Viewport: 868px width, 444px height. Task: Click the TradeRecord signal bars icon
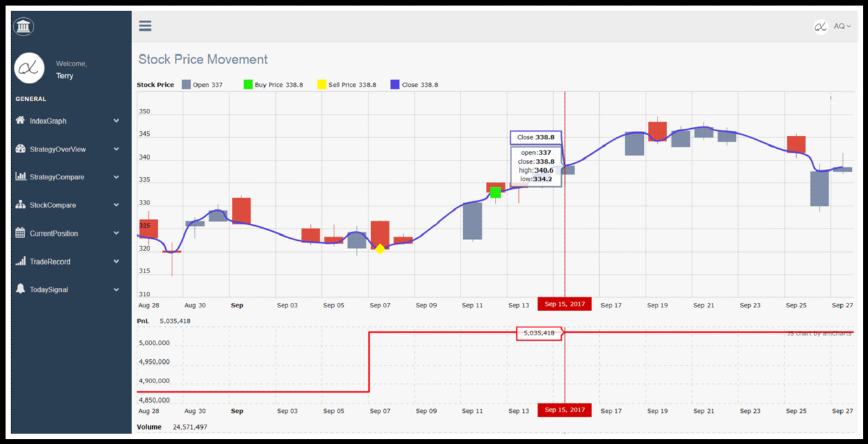click(x=21, y=261)
